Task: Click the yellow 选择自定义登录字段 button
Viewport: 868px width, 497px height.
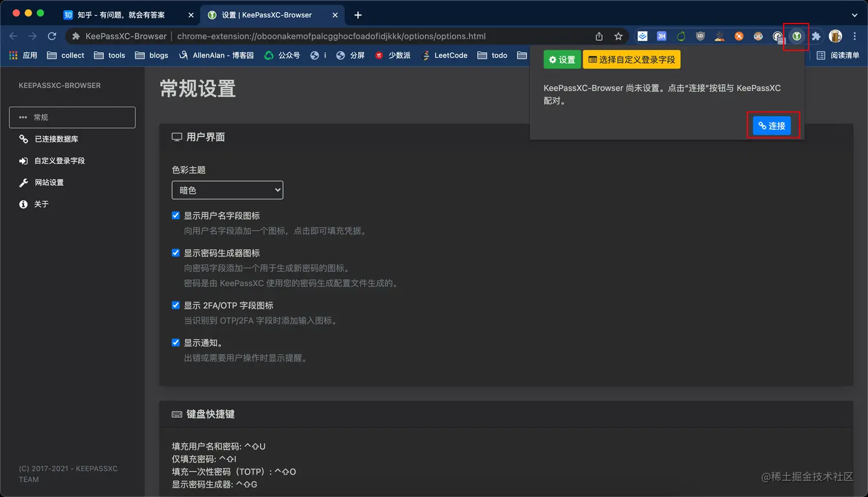Action: coord(631,60)
